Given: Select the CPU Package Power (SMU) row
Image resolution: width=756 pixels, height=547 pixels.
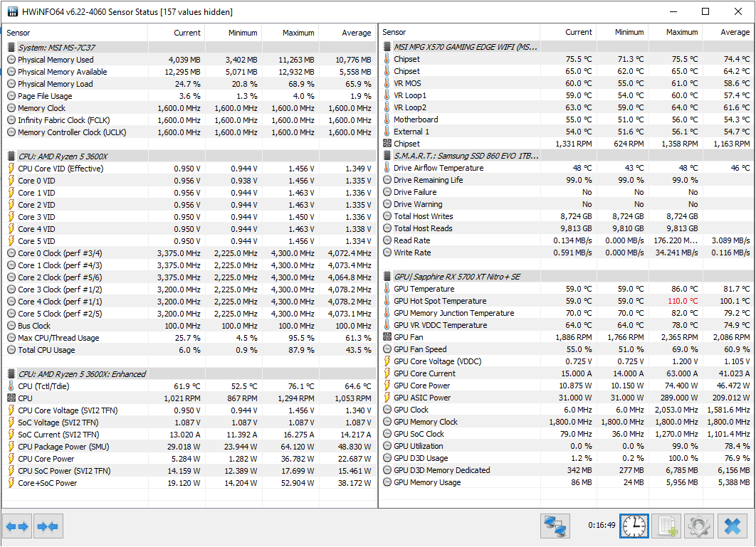Looking at the screenshot, I should (x=189, y=447).
